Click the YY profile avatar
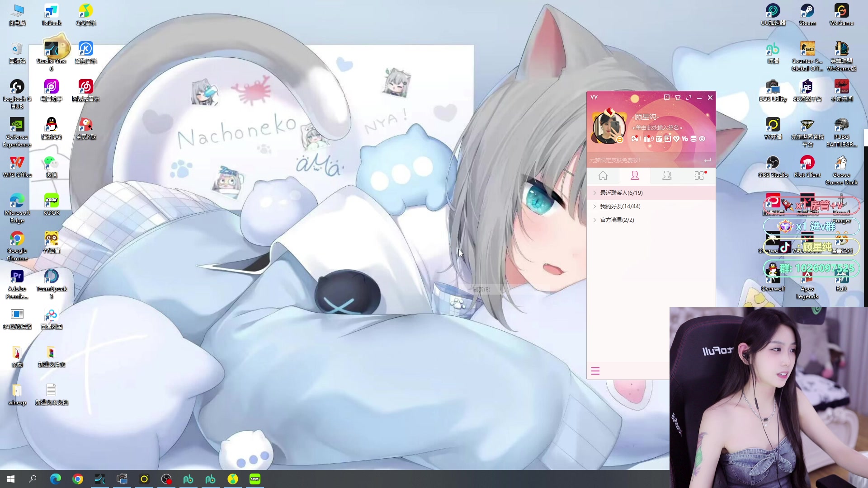This screenshot has height=488, width=868. click(609, 127)
